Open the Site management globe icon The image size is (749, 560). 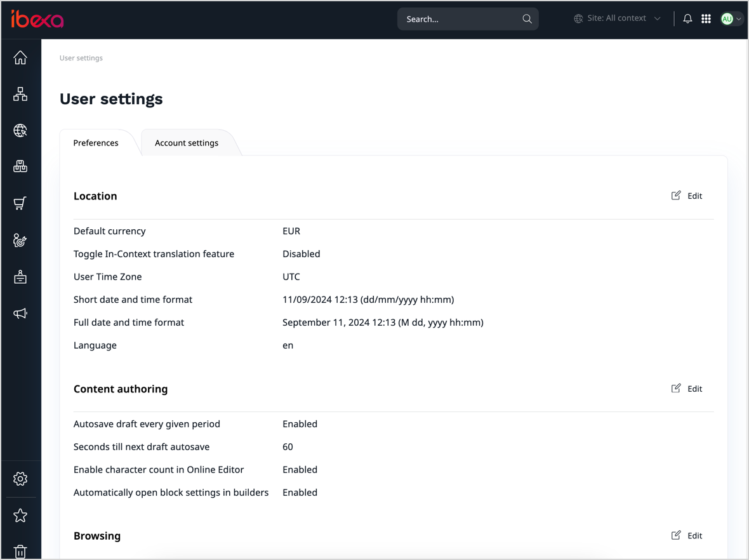pyautogui.click(x=20, y=130)
